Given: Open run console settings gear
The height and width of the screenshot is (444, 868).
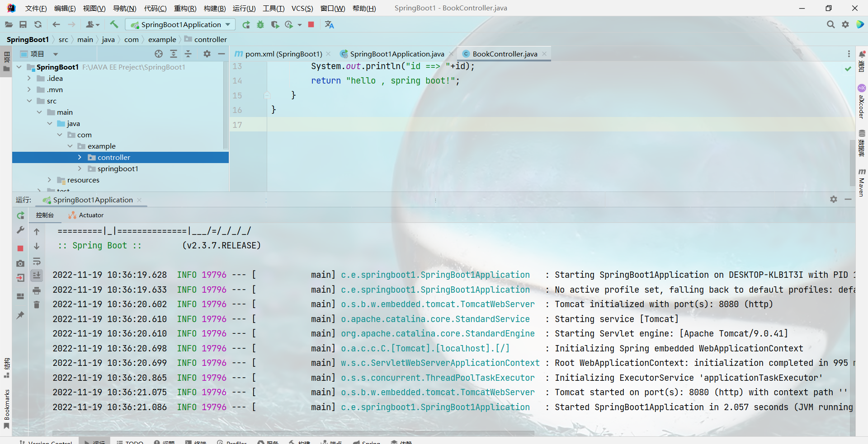Looking at the screenshot, I should coord(833,199).
